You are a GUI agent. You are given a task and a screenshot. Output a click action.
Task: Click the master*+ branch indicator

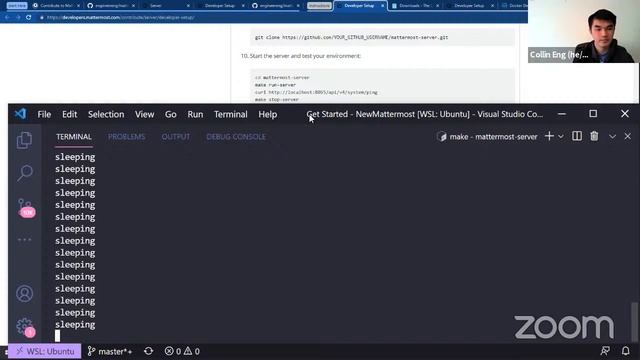(x=110, y=351)
